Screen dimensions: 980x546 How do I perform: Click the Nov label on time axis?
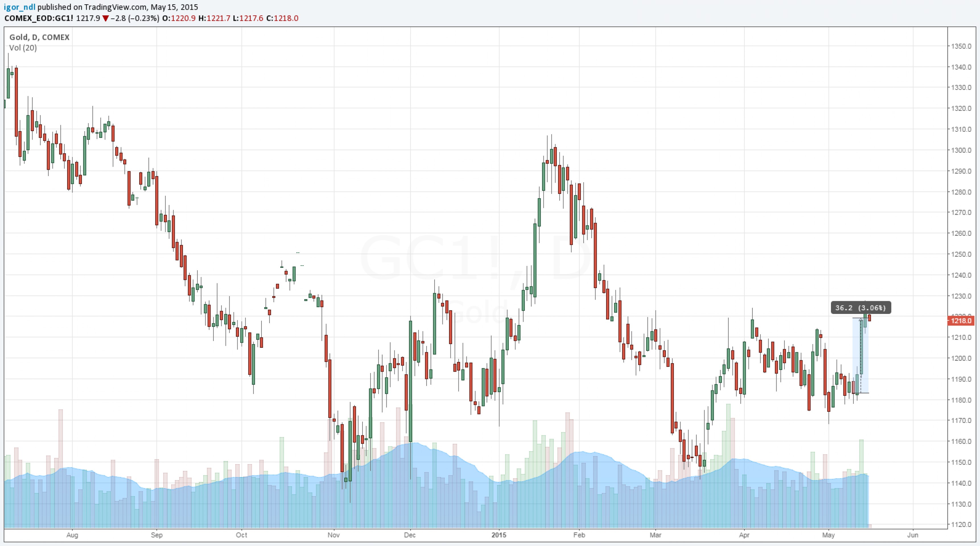pos(333,535)
